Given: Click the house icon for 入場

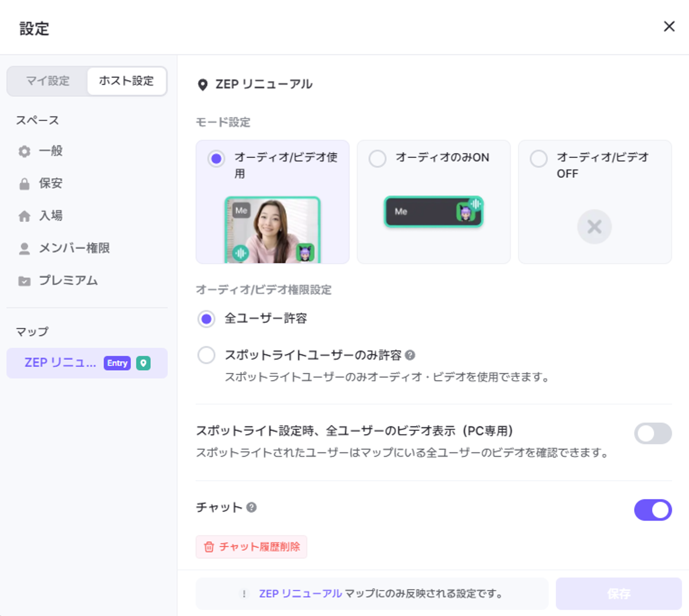Looking at the screenshot, I should coord(24,216).
